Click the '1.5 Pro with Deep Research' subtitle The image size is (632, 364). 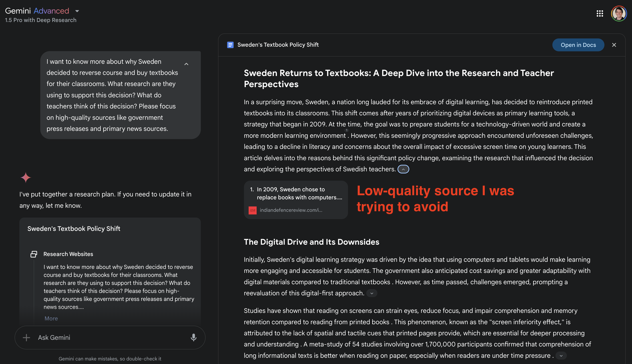tap(40, 20)
